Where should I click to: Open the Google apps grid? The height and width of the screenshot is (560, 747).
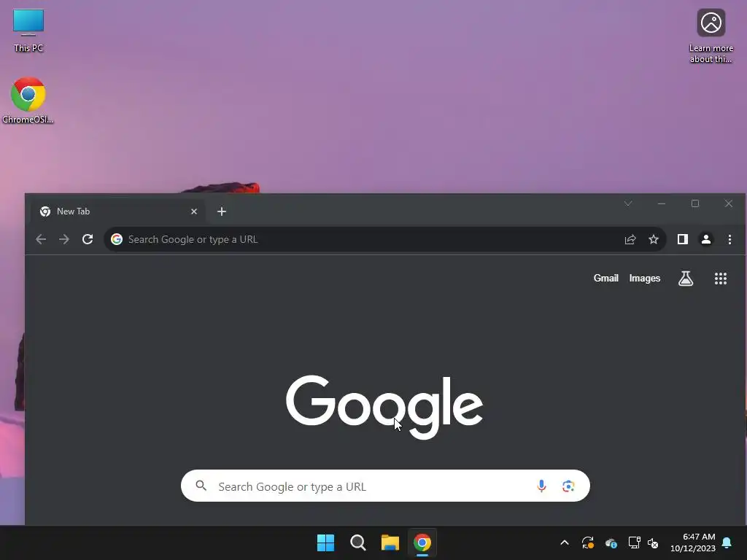click(x=720, y=279)
